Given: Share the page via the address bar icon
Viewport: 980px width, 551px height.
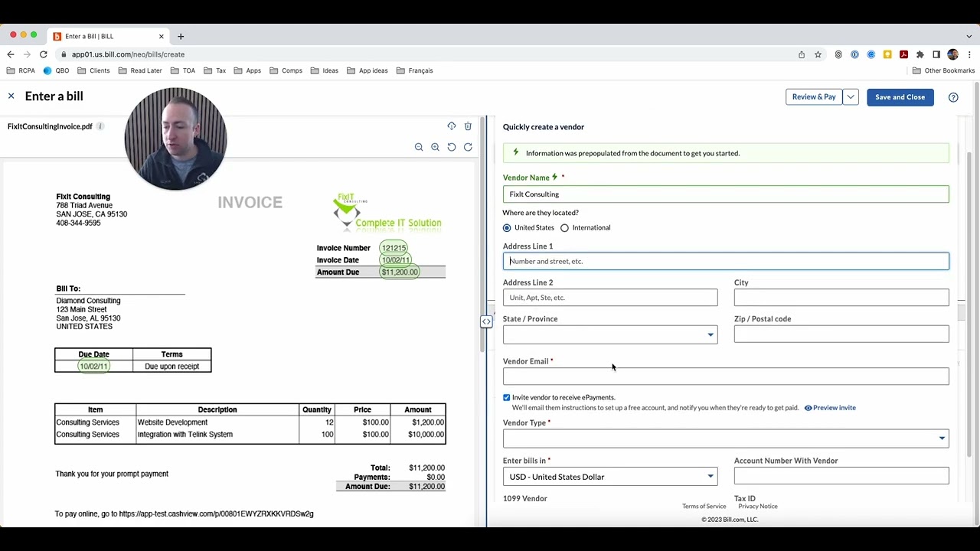Looking at the screenshot, I should 802,54.
